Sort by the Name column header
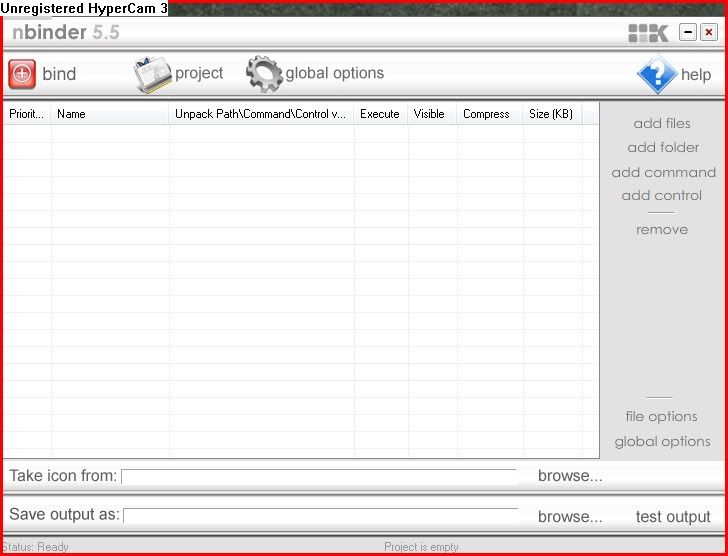Screen dimensions: 728x556 pos(110,114)
